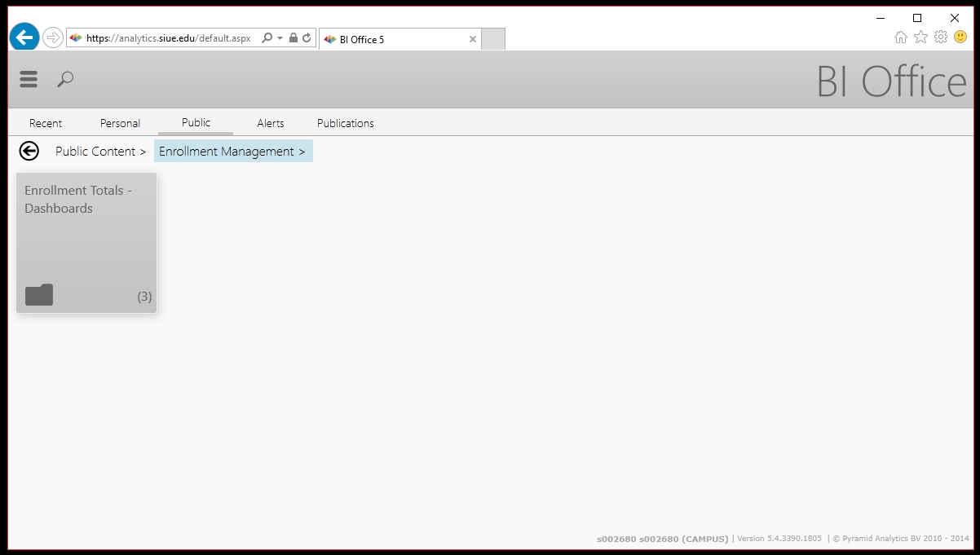Switch to the Personal tab
The image size is (980, 555).
coord(120,123)
